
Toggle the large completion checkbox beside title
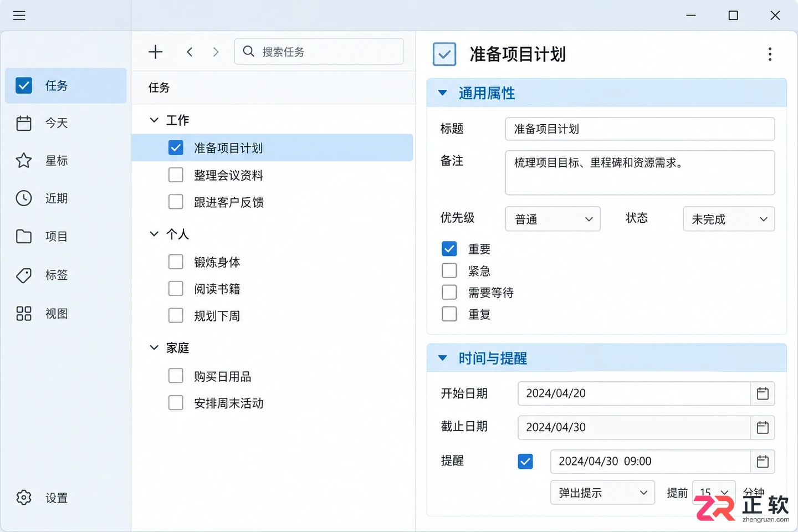pyautogui.click(x=444, y=54)
